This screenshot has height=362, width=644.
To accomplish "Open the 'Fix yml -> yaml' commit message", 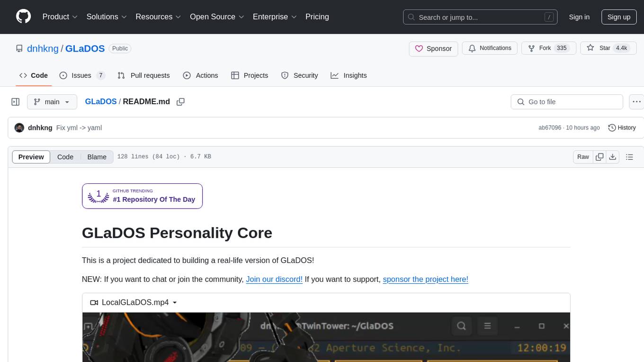I will click(x=79, y=128).
